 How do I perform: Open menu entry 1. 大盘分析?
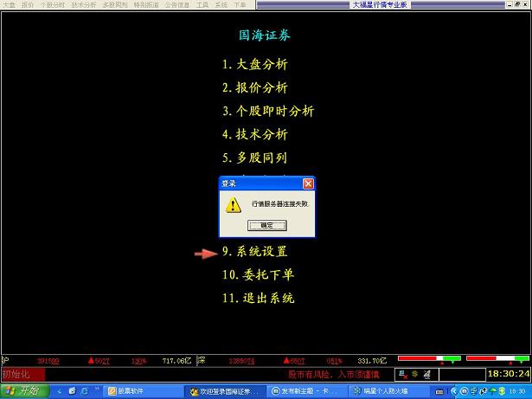click(255, 64)
